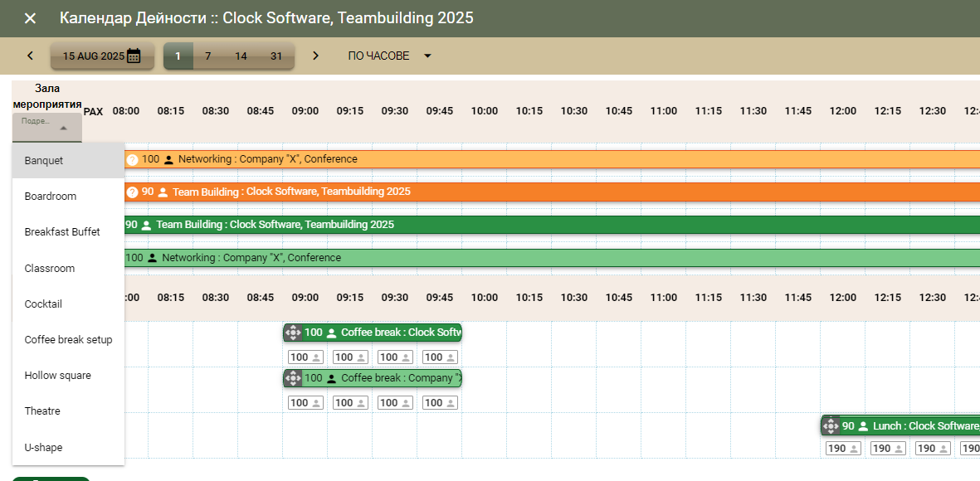The width and height of the screenshot is (980, 481).
Task: Open the Lunch : Clock Software activity
Action: pyautogui.click(x=900, y=426)
